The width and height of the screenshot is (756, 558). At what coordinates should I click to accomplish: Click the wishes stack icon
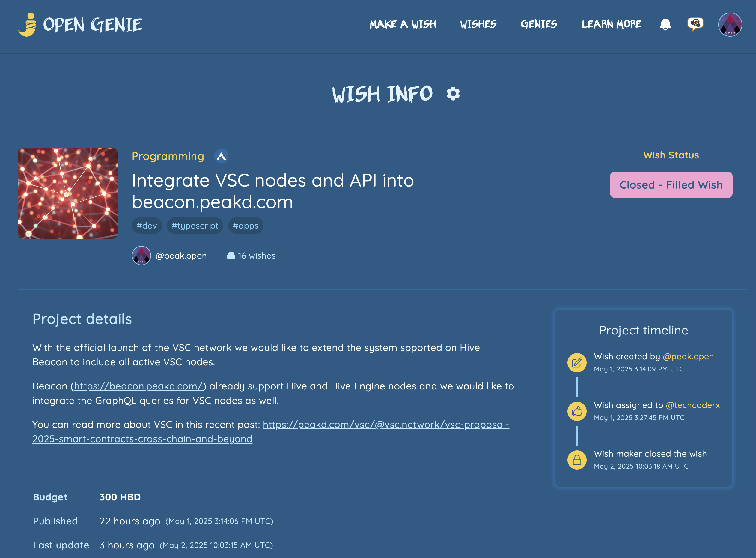coord(231,256)
